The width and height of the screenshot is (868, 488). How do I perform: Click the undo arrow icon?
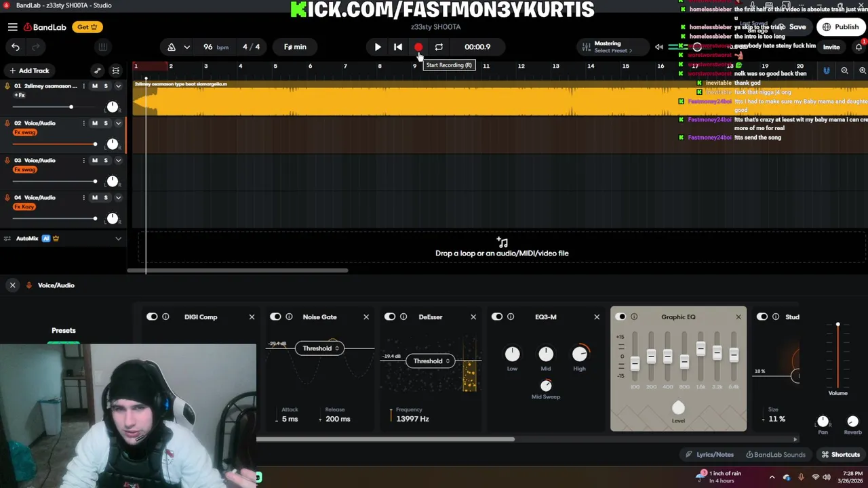point(16,47)
